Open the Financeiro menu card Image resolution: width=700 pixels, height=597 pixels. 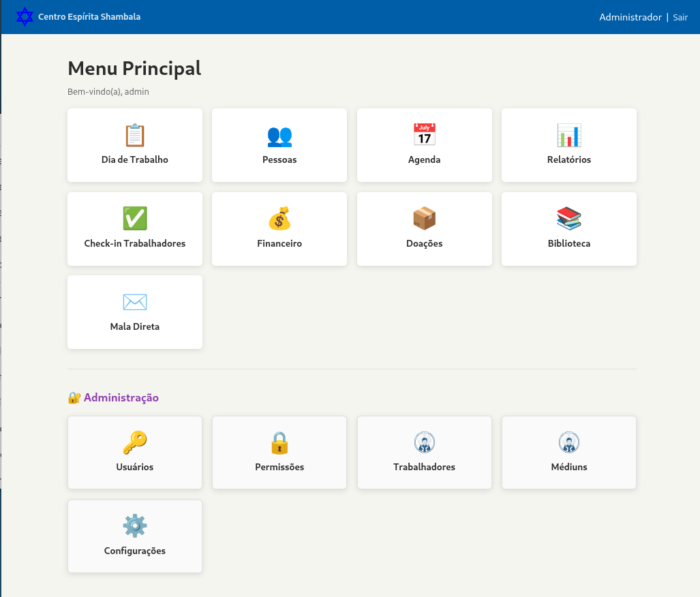279,228
